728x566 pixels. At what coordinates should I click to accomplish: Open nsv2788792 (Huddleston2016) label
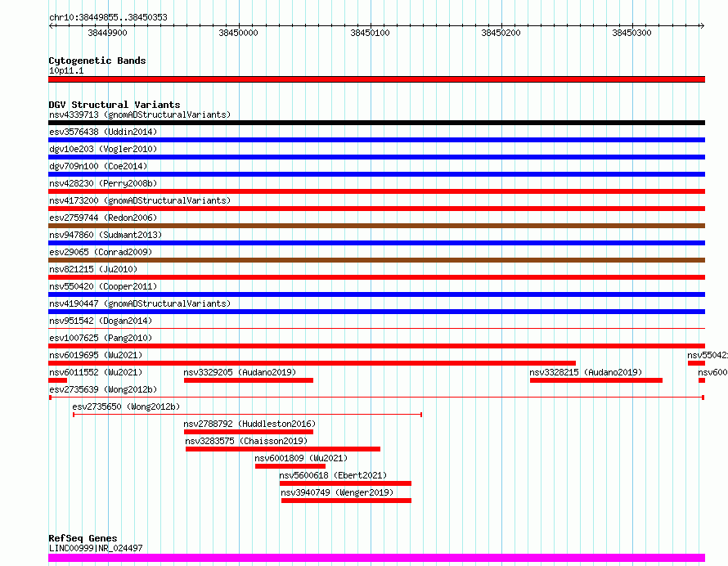coord(249,424)
